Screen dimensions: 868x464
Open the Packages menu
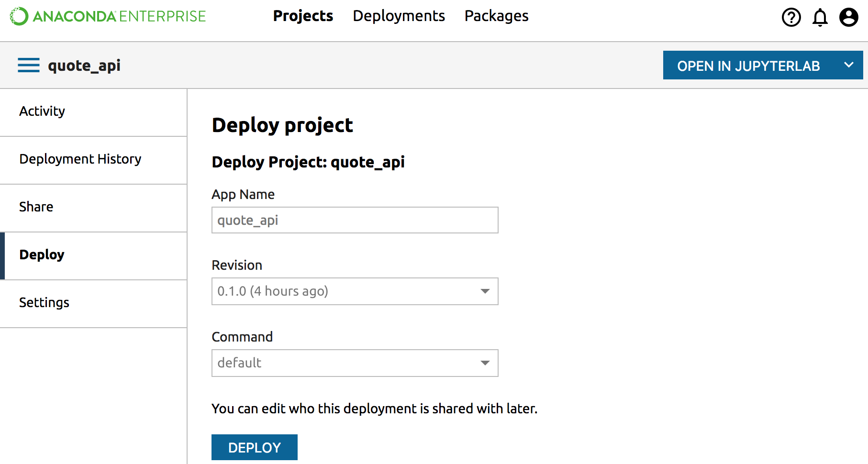tap(496, 16)
